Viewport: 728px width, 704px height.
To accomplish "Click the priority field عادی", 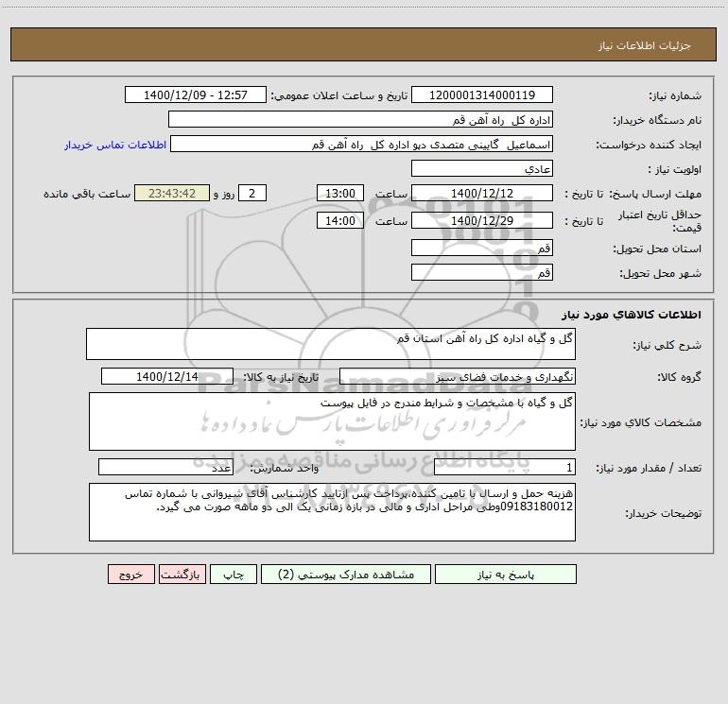I will (x=482, y=168).
